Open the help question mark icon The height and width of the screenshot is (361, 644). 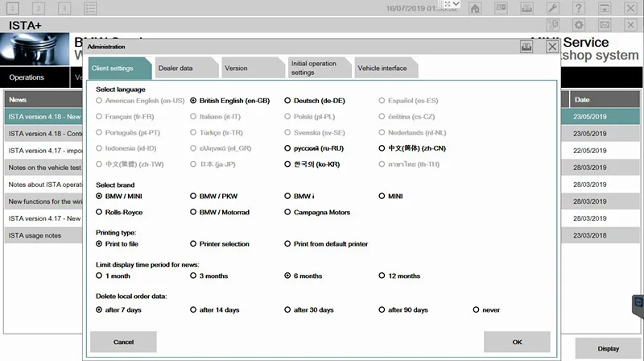point(579,8)
